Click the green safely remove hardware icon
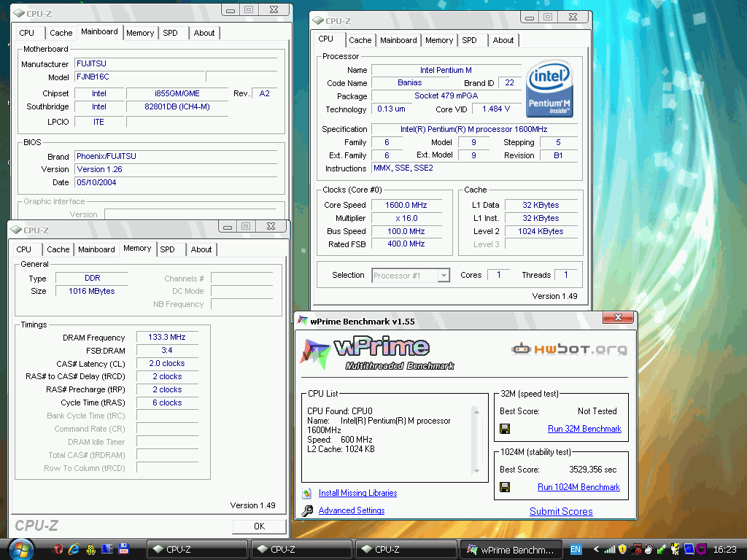Image resolution: width=747 pixels, height=560 pixels. pyautogui.click(x=662, y=549)
